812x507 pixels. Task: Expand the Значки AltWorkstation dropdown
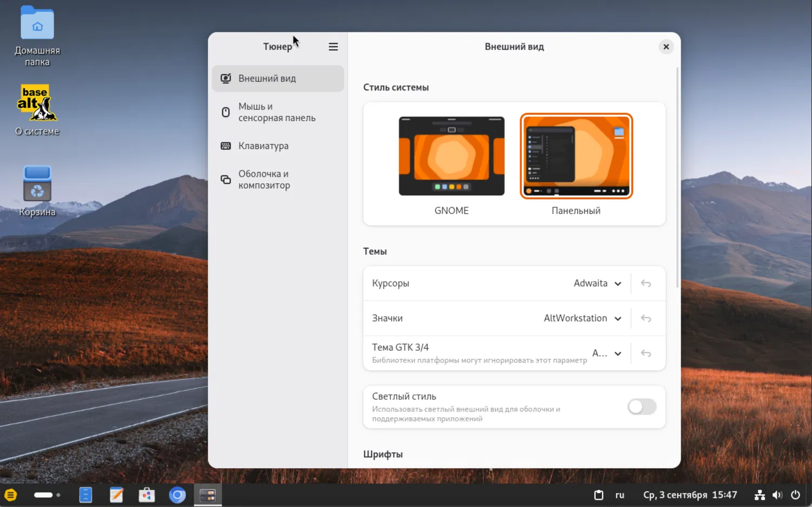click(x=582, y=319)
